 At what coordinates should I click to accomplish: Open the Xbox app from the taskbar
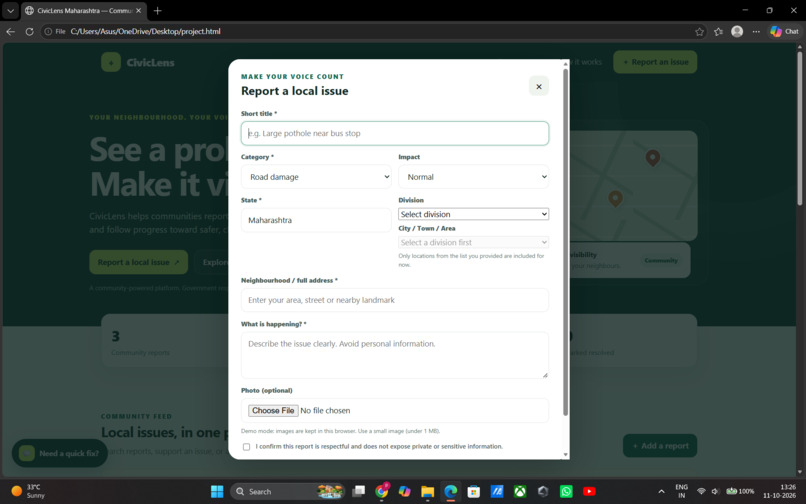click(x=520, y=492)
